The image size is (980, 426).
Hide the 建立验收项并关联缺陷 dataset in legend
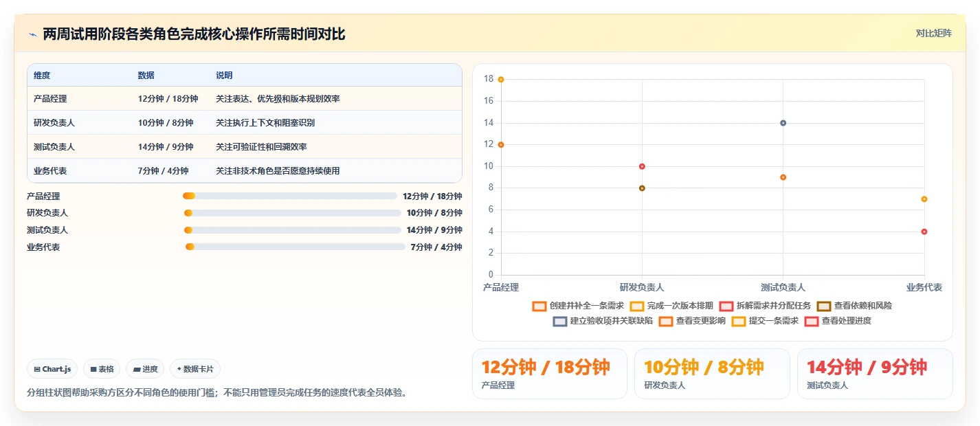click(x=603, y=321)
